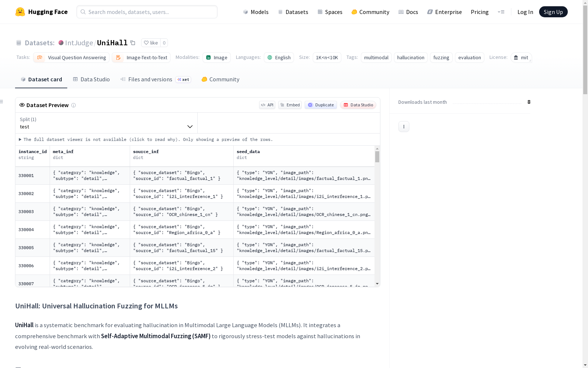Click the API button in Dataset Preview
588x368 pixels.
[267, 105]
